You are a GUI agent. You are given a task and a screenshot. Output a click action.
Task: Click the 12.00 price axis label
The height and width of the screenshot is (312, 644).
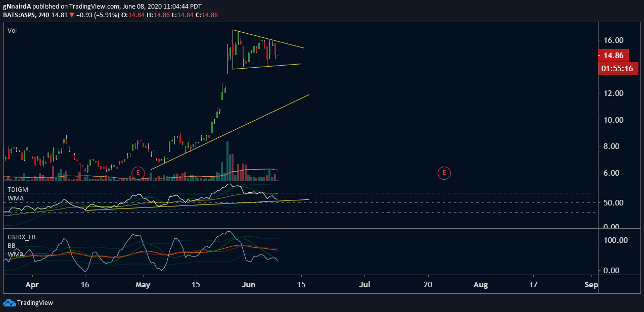(613, 93)
